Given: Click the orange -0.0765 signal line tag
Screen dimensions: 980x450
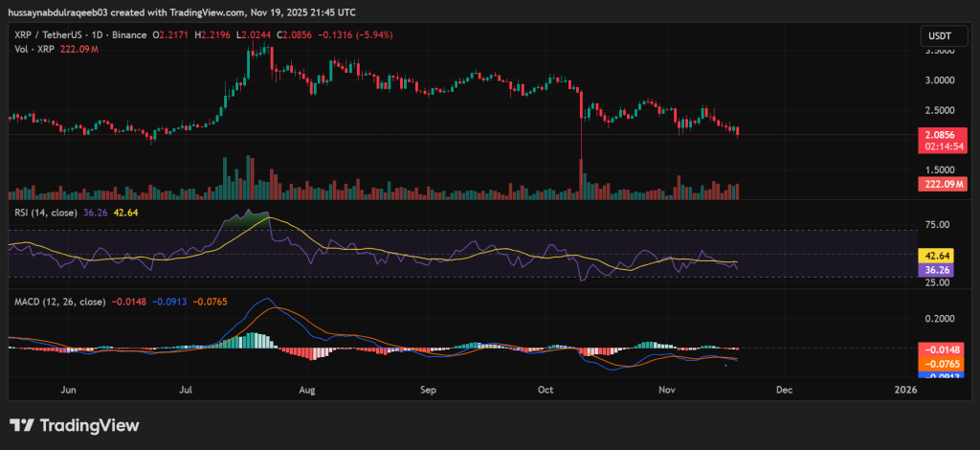Looking at the screenshot, I should pos(938,364).
